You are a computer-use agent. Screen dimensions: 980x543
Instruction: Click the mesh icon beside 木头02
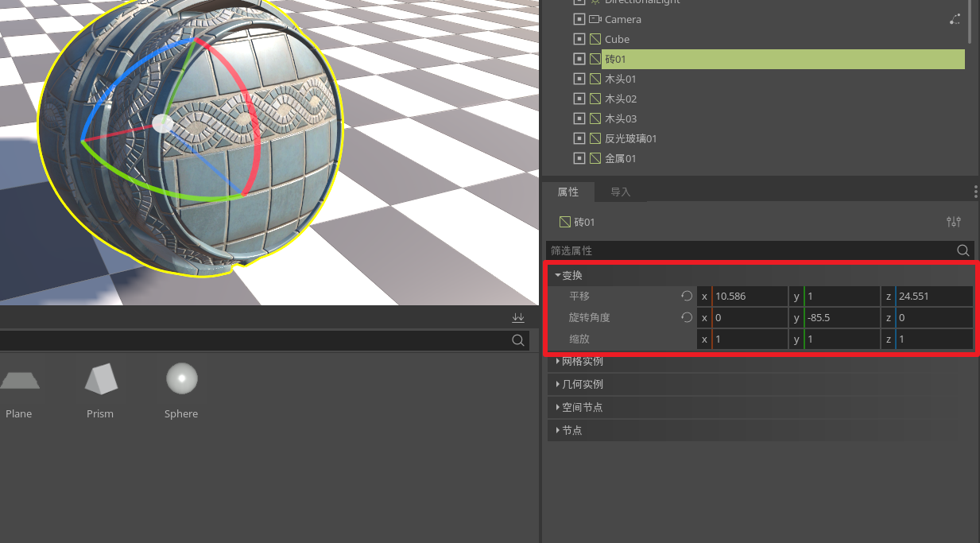(x=595, y=99)
